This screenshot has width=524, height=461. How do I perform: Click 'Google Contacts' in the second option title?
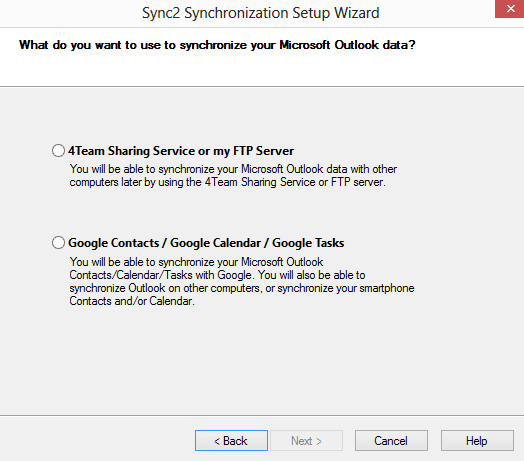pos(114,243)
